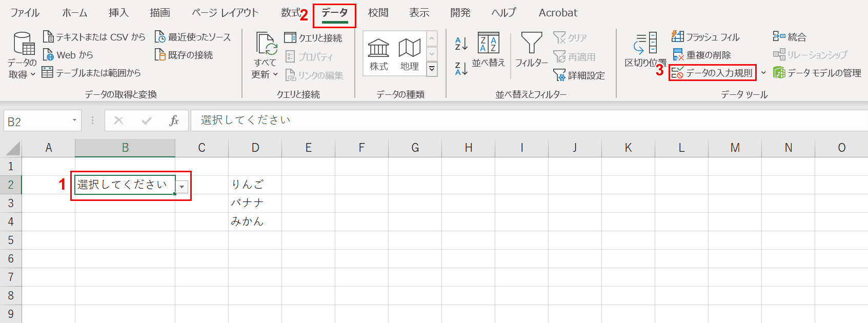Screen dimensions: 868x323
Task: Toggle the フィルター funnel button
Action: (531, 50)
